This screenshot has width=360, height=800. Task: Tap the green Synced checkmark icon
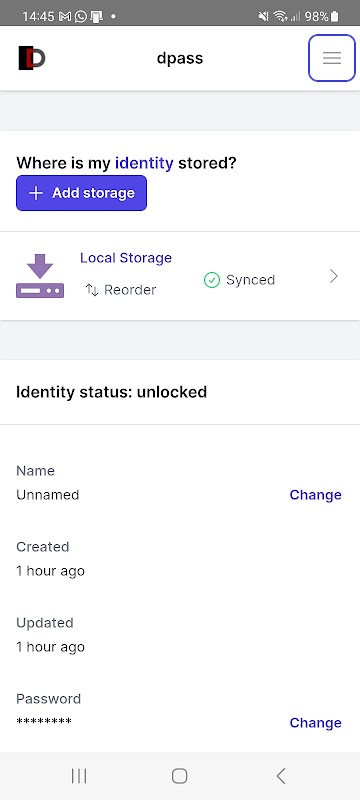click(212, 280)
